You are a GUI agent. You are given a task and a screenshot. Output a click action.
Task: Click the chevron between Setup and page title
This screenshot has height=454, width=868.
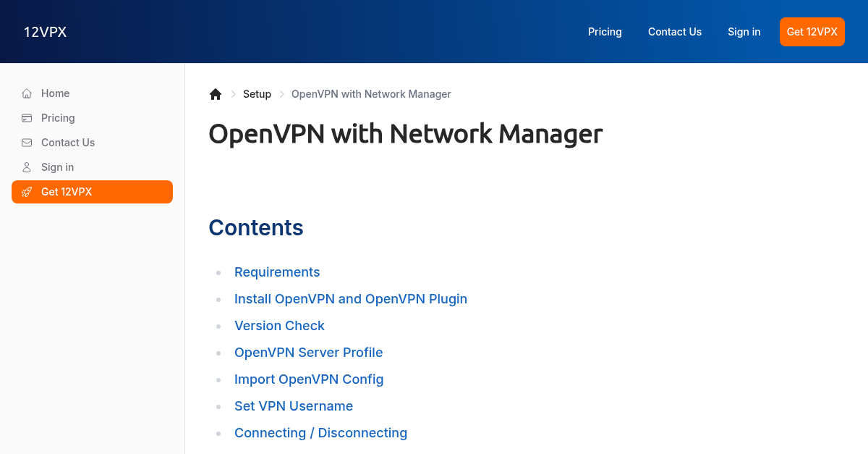pos(281,94)
